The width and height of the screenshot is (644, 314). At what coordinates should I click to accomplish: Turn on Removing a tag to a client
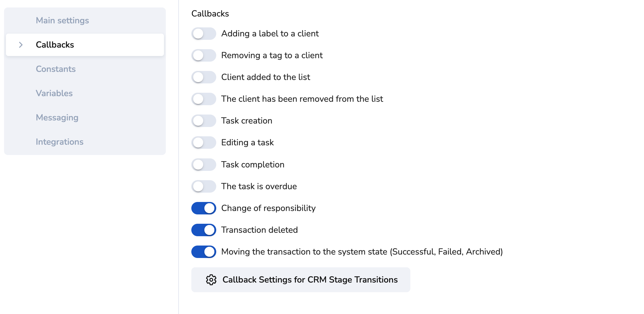[203, 55]
